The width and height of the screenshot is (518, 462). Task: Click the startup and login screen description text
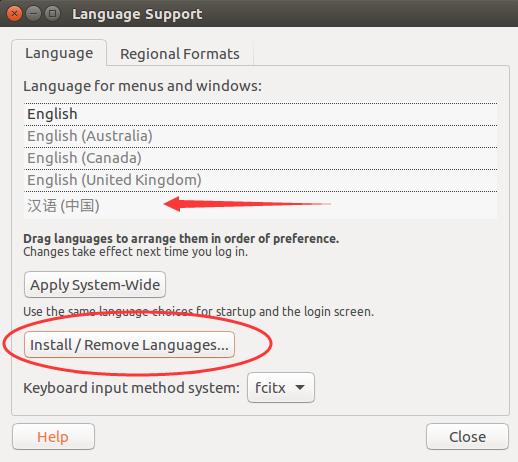(x=198, y=312)
